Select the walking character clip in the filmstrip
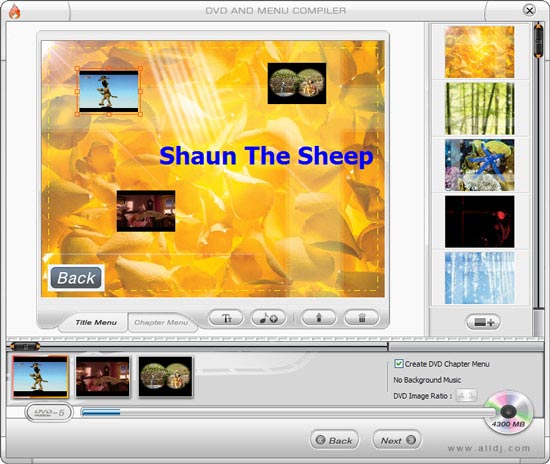 pos(40,377)
